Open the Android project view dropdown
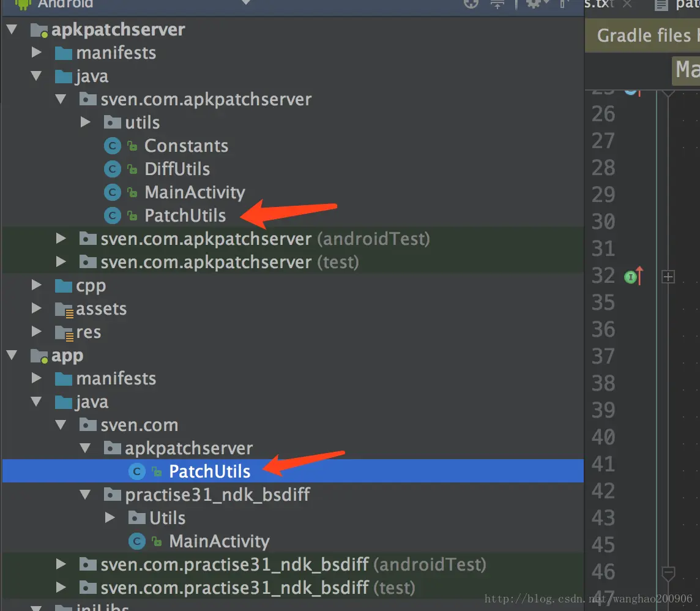 point(245,2)
